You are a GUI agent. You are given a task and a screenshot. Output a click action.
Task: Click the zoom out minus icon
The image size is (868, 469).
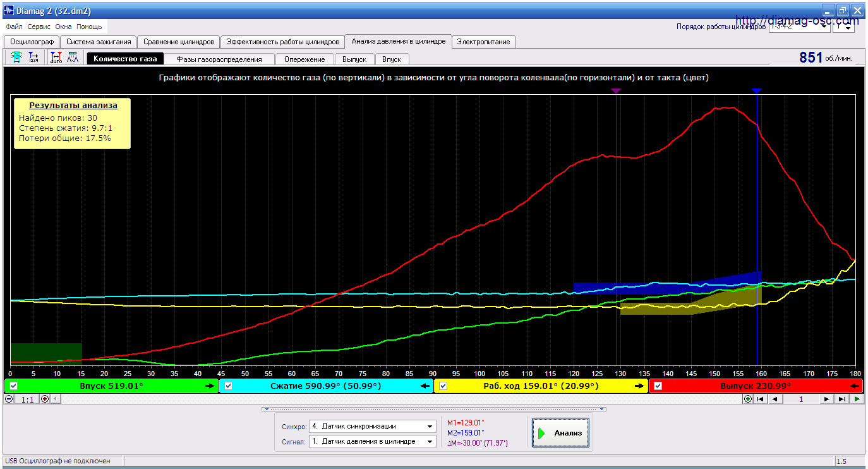pyautogui.click(x=9, y=399)
